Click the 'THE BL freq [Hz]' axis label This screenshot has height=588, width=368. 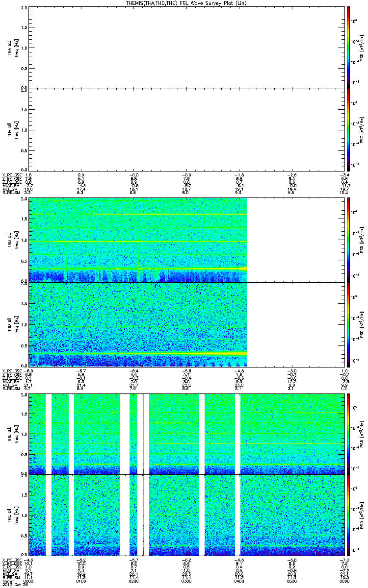click(x=13, y=433)
